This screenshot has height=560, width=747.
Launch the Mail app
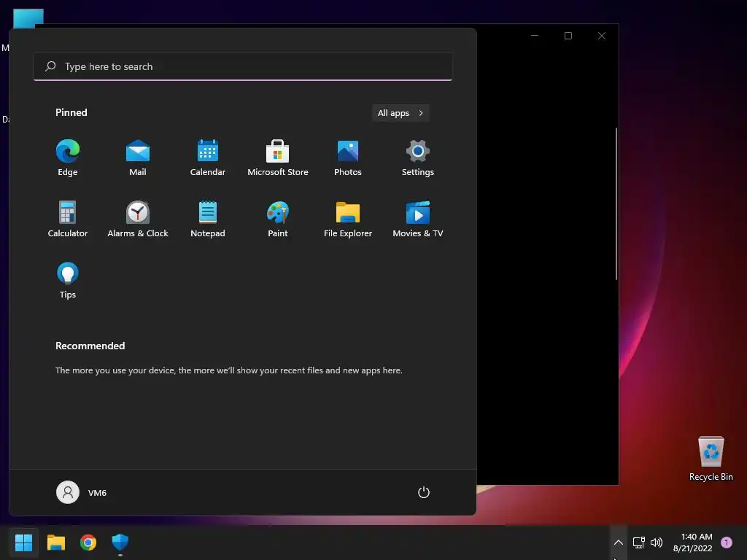pyautogui.click(x=138, y=158)
